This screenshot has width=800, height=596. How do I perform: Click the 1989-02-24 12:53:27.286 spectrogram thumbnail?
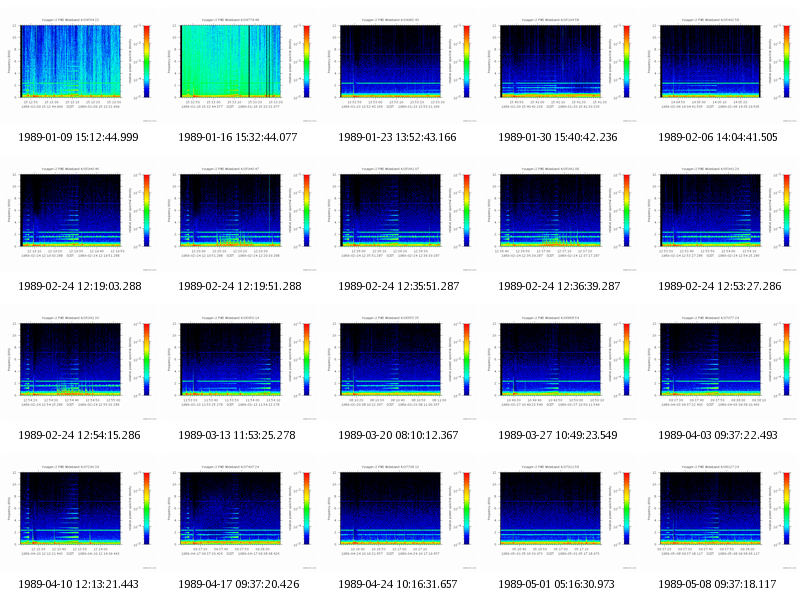click(719, 217)
